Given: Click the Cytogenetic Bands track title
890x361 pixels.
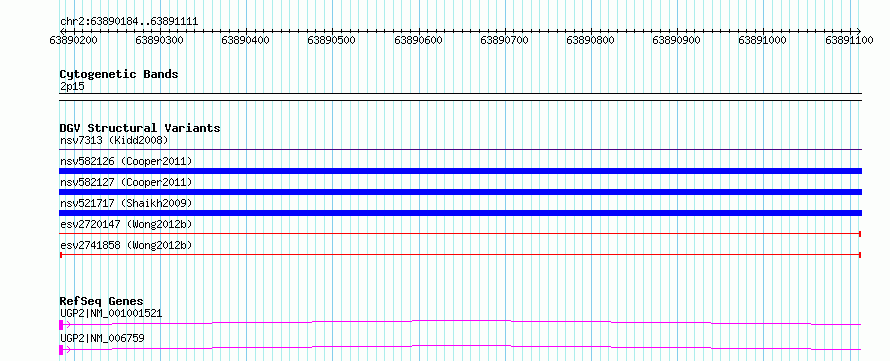Looking at the screenshot, I should (x=119, y=74).
